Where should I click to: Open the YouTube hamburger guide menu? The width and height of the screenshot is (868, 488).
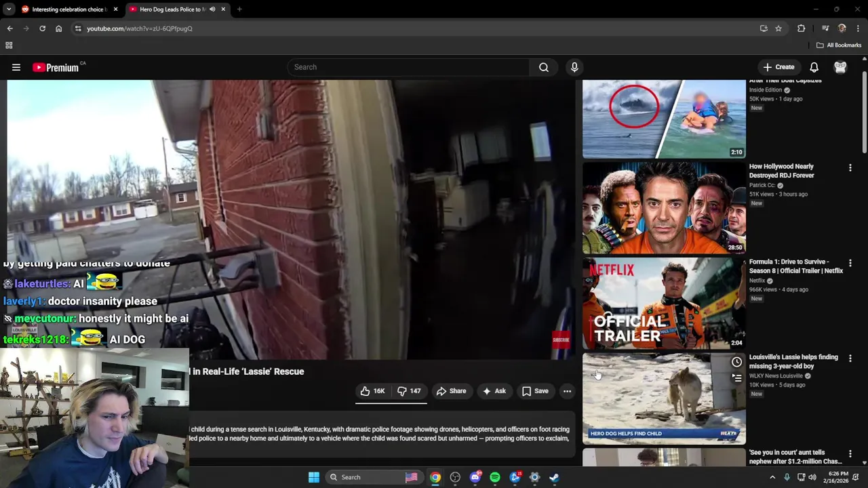16,67
